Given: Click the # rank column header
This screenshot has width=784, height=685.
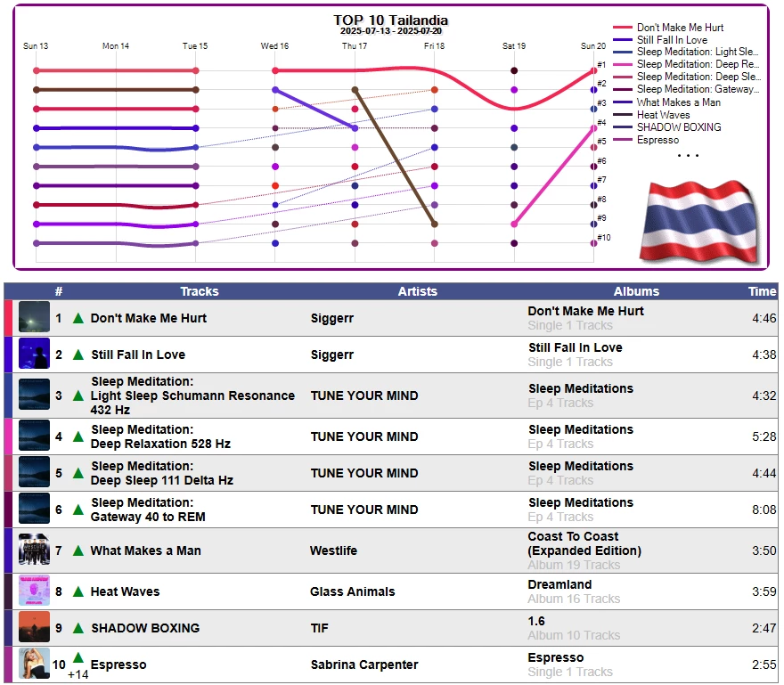Looking at the screenshot, I should (x=59, y=291).
